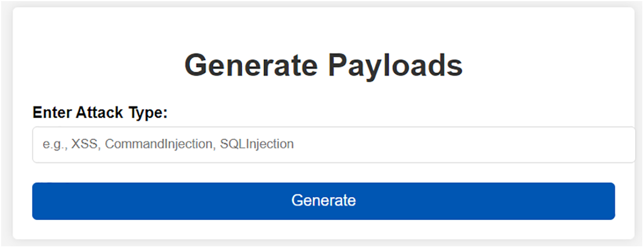Start payload generation with the blue button
Image resolution: width=644 pixels, height=248 pixels.
pyautogui.click(x=323, y=201)
